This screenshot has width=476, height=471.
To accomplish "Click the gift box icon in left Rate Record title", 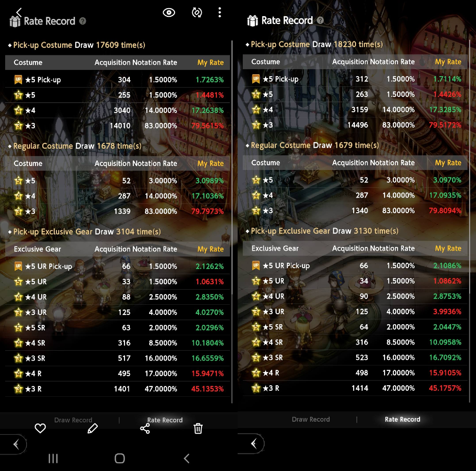I will click(x=15, y=21).
